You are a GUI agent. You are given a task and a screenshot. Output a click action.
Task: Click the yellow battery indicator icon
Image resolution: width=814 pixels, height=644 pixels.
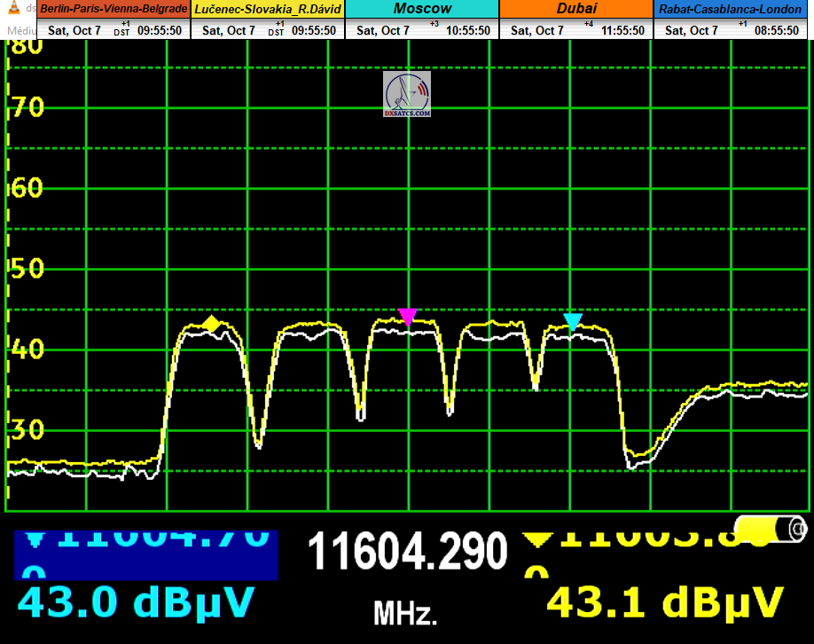(771, 530)
